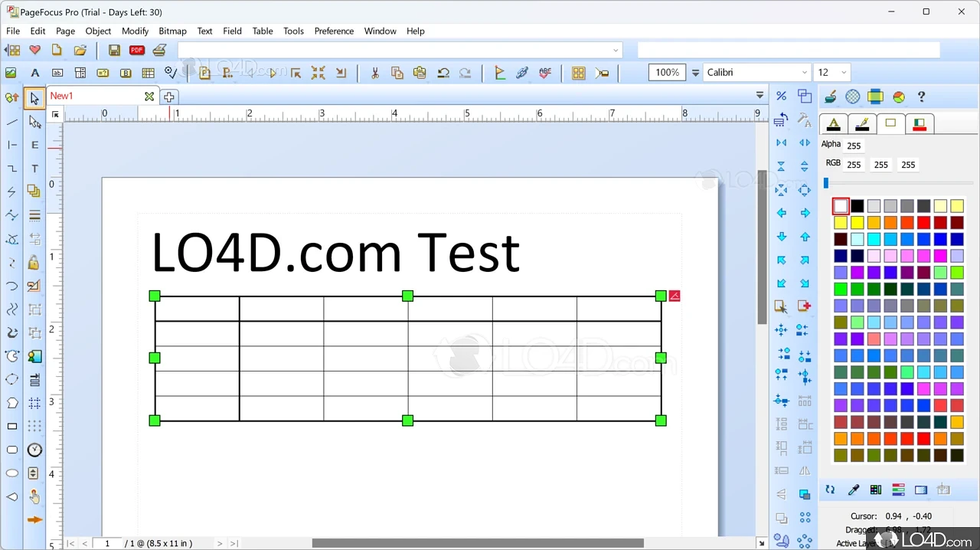
Task: Go to the next page with navigation arrow
Action: point(220,543)
